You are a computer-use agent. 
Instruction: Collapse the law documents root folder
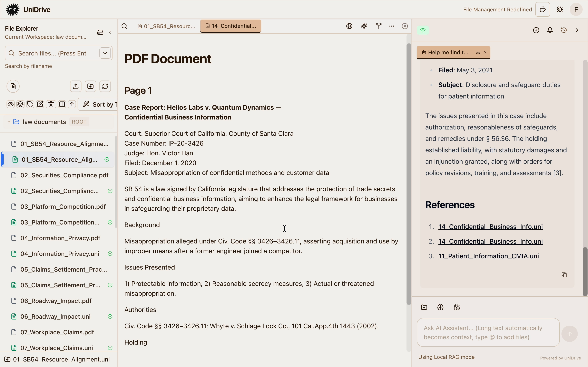tap(9, 122)
